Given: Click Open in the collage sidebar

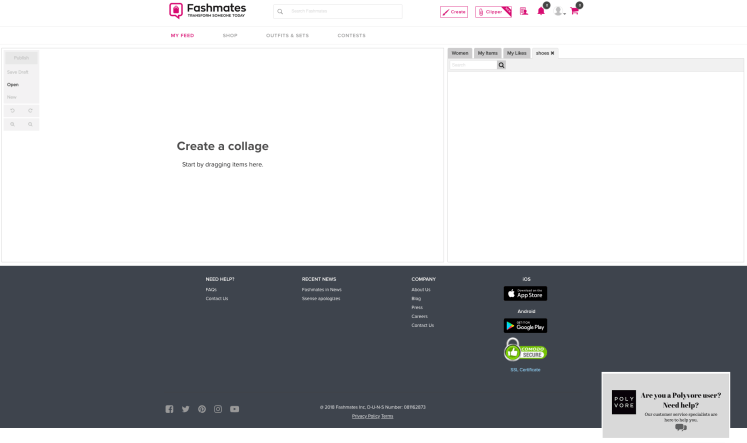Looking at the screenshot, I should click(x=13, y=85).
